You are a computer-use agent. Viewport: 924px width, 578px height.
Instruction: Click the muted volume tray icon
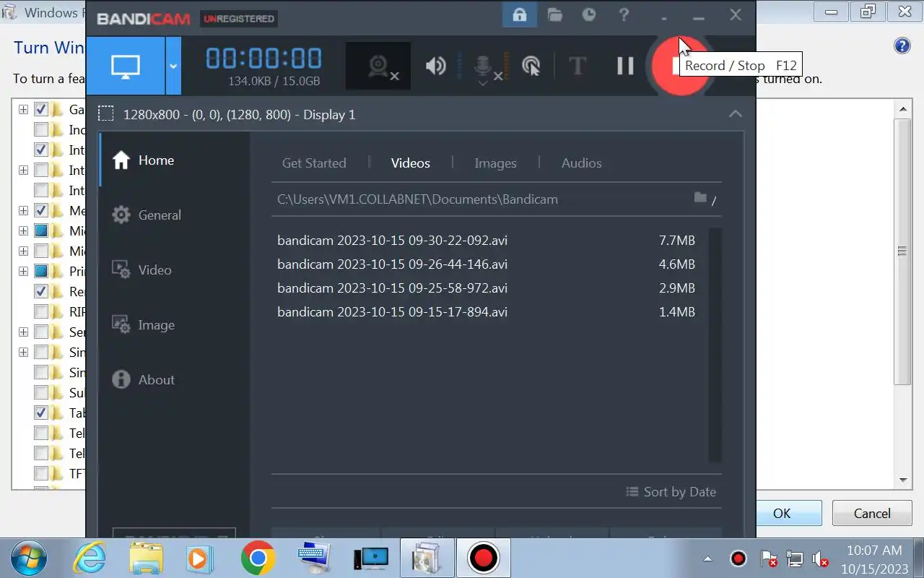click(820, 559)
